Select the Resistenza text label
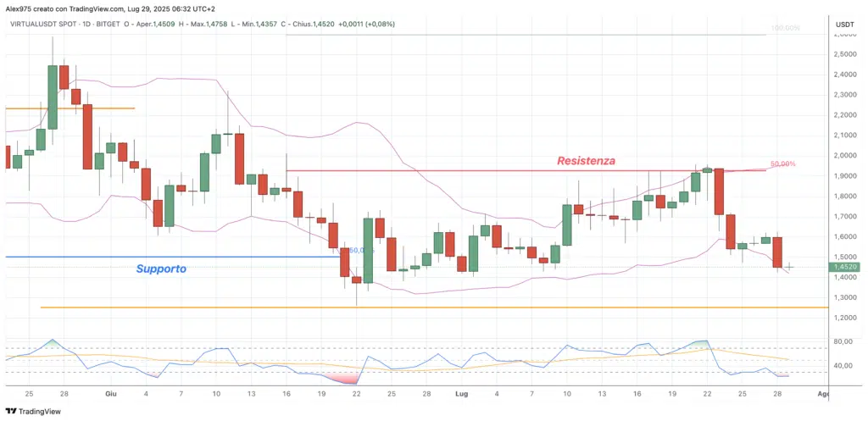868x421 pixels. pyautogui.click(x=586, y=160)
